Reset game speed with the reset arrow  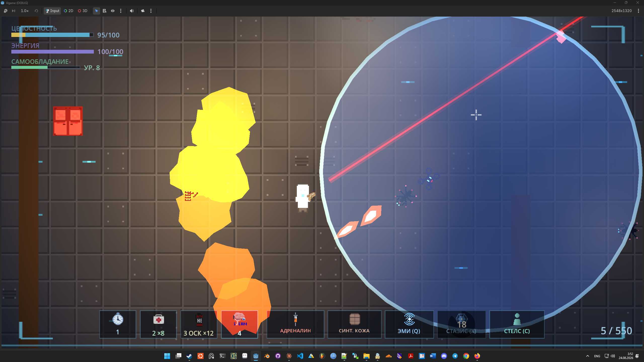[x=36, y=11]
